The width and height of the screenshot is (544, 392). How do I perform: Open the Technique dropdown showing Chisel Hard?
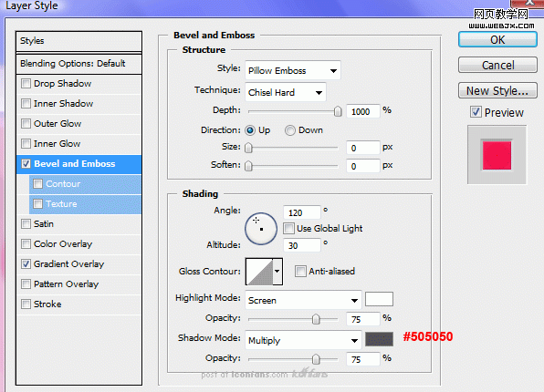[x=285, y=93]
